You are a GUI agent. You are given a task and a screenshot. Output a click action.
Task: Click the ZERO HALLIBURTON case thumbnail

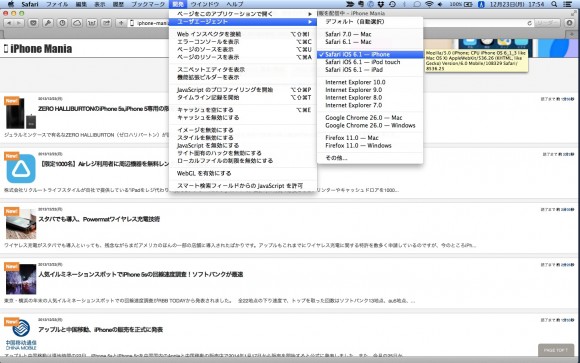pos(21,113)
